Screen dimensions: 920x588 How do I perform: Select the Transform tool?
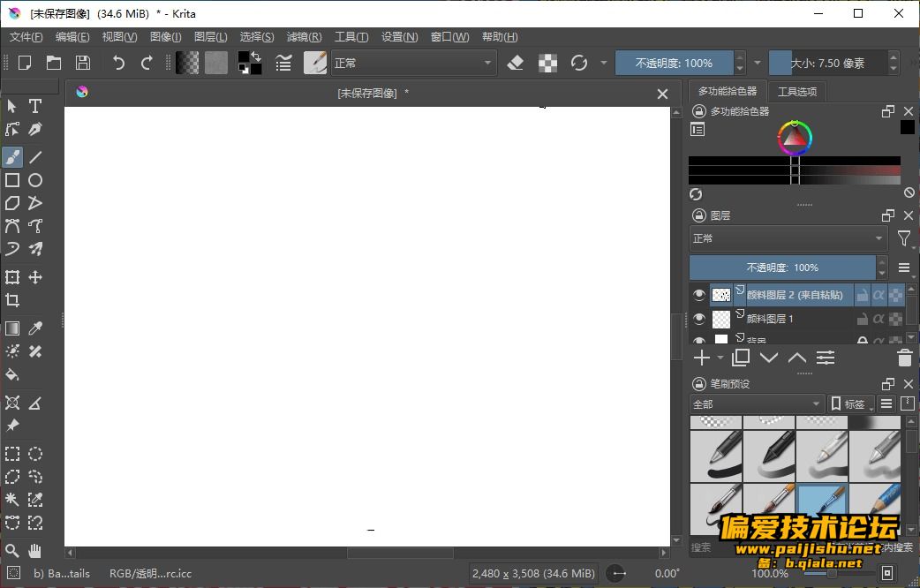click(x=12, y=277)
